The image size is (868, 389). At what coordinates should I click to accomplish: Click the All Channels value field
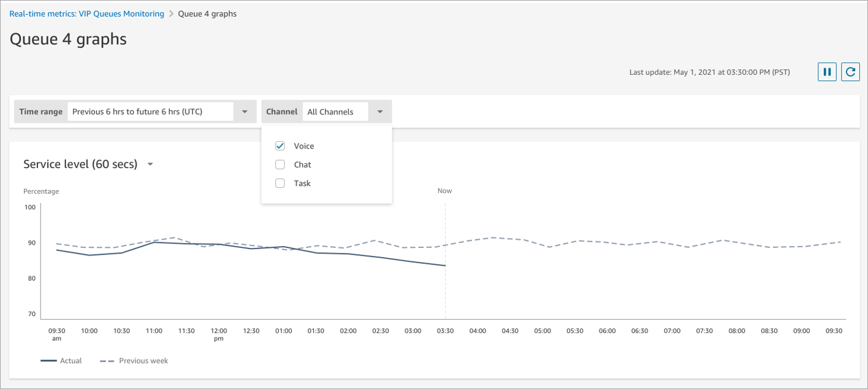(x=335, y=112)
